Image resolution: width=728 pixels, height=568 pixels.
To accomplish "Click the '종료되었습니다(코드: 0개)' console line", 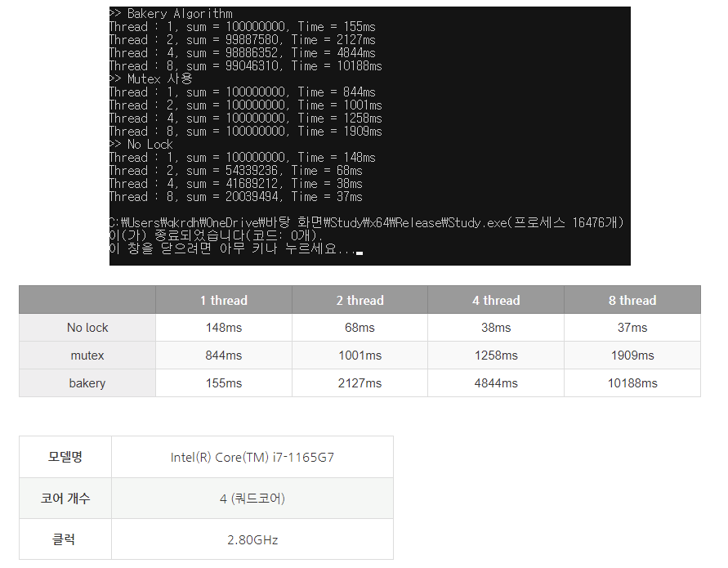I will (x=216, y=236).
